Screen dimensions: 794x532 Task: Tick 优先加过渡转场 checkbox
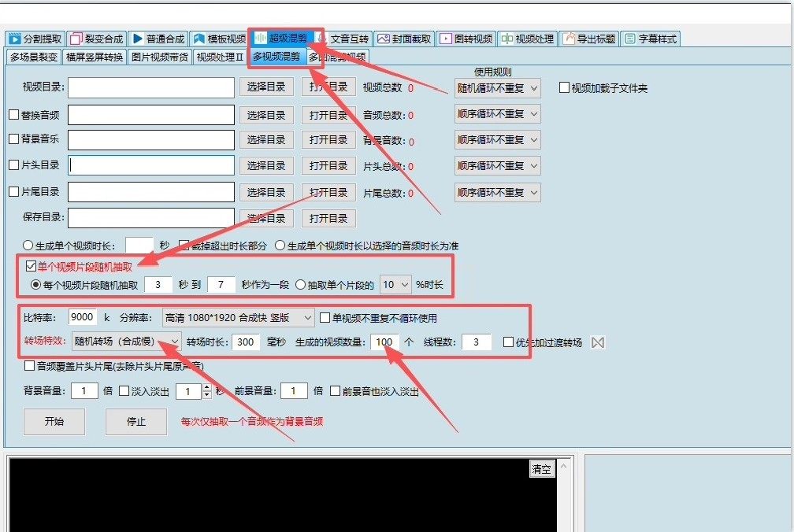(x=508, y=342)
